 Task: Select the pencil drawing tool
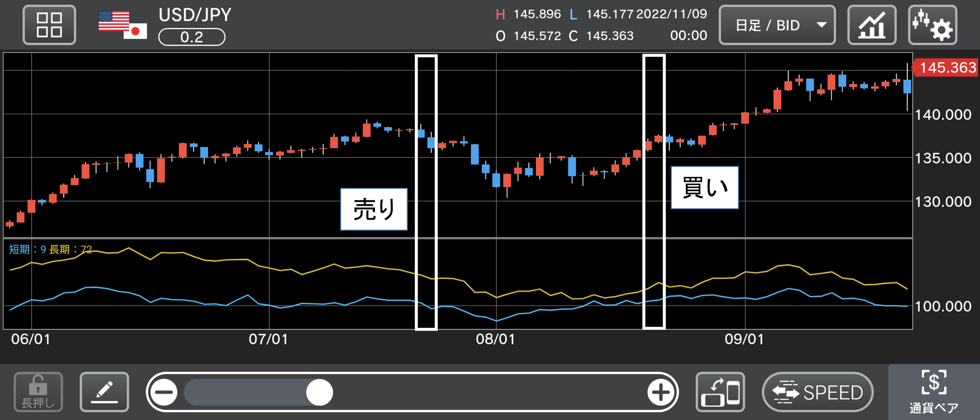coord(104,392)
